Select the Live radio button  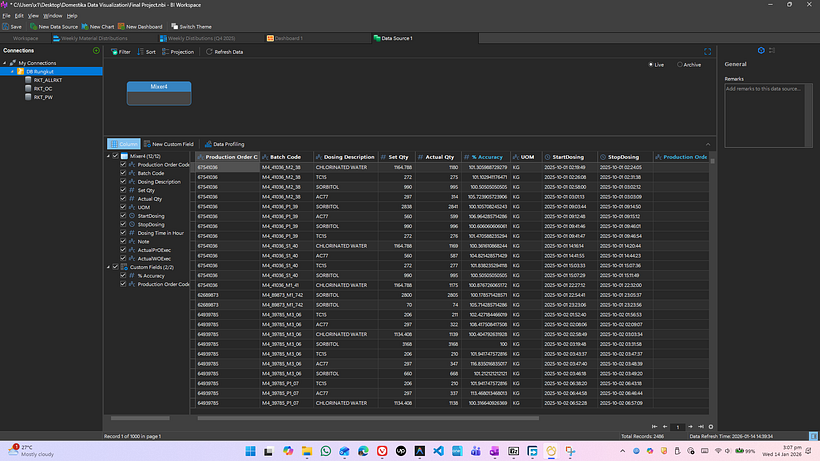coord(651,65)
